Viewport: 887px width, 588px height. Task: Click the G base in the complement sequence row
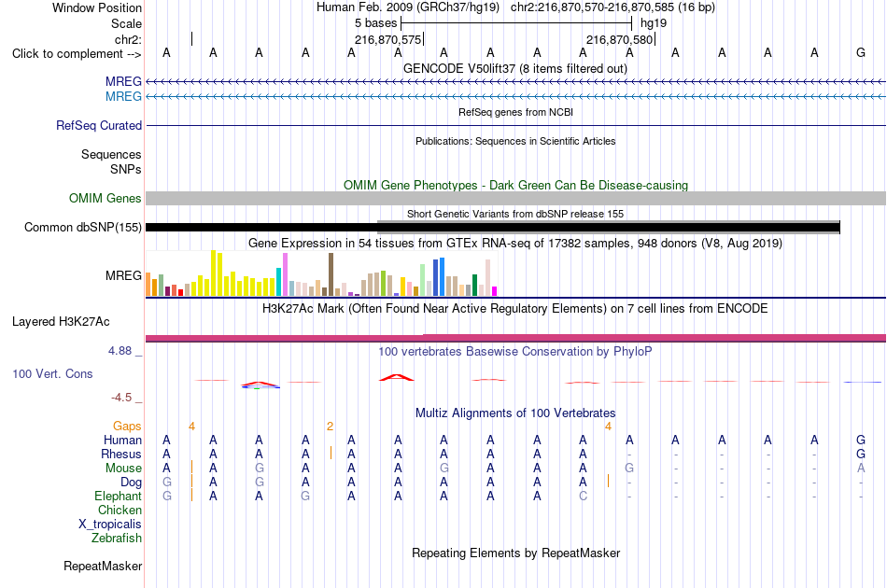[861, 52]
